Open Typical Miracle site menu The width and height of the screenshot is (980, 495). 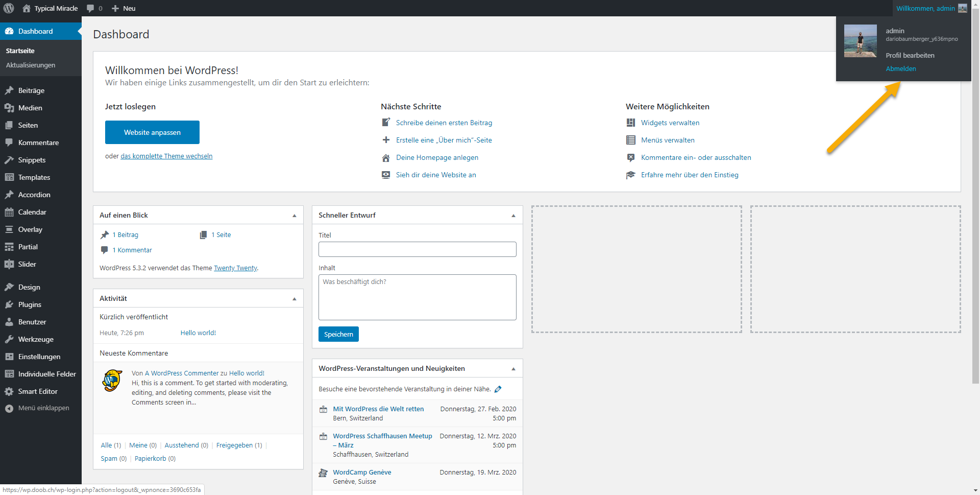coord(51,8)
